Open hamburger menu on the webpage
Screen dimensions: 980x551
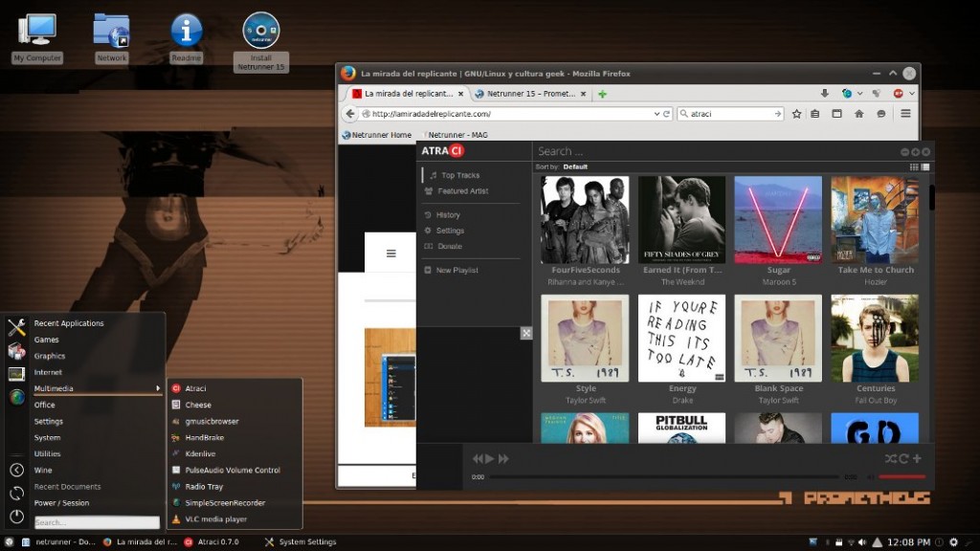click(391, 253)
